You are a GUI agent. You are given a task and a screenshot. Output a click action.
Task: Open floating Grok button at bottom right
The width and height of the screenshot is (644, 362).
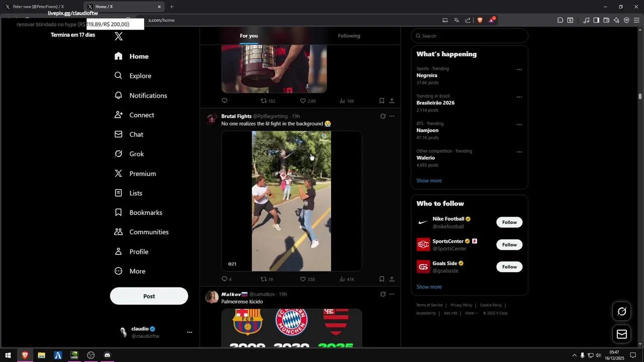pos(621,311)
